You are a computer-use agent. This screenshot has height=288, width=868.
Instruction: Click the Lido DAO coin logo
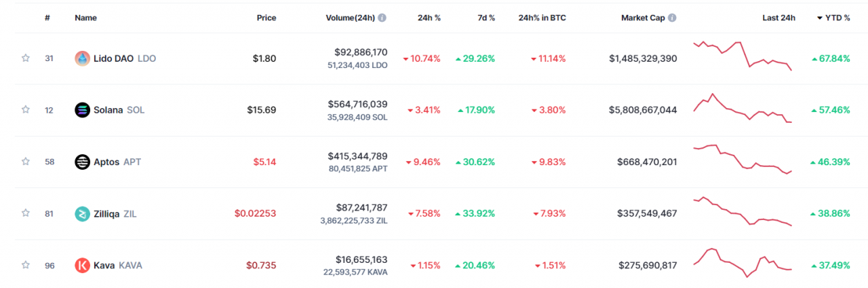(82, 58)
